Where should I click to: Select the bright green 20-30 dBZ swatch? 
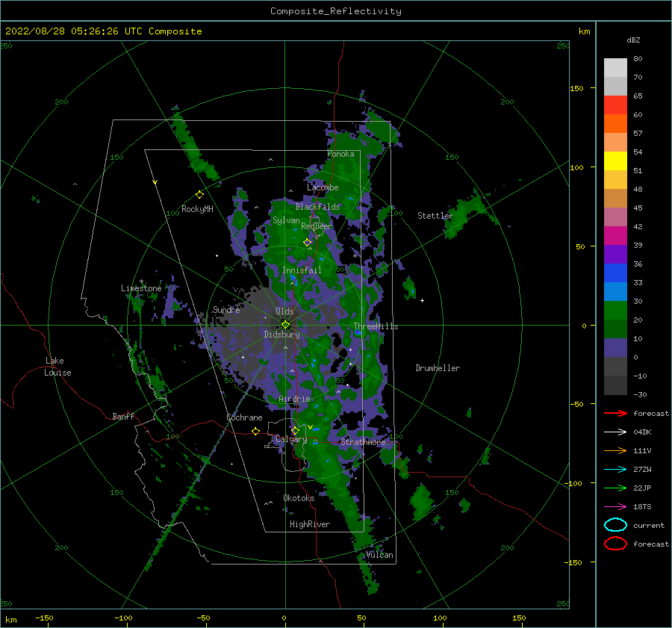pyautogui.click(x=615, y=311)
